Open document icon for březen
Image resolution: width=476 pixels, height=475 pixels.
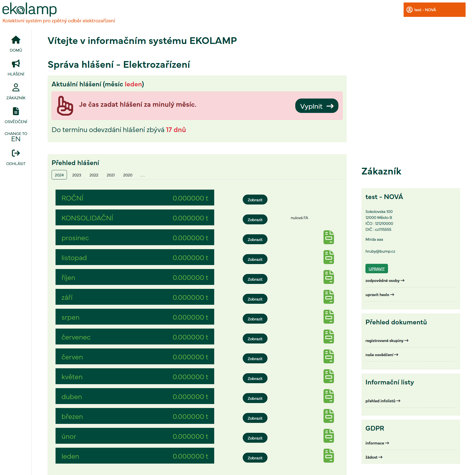[329, 416]
